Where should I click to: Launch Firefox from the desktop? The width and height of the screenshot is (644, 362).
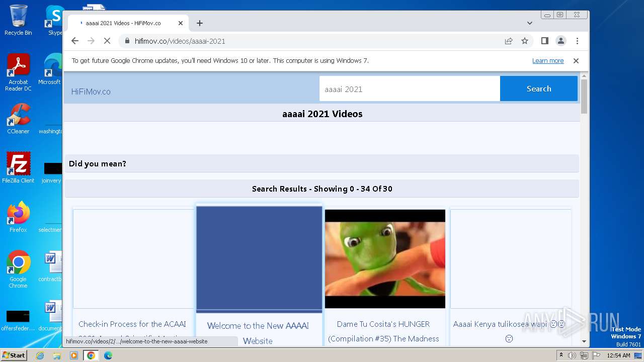click(18, 217)
